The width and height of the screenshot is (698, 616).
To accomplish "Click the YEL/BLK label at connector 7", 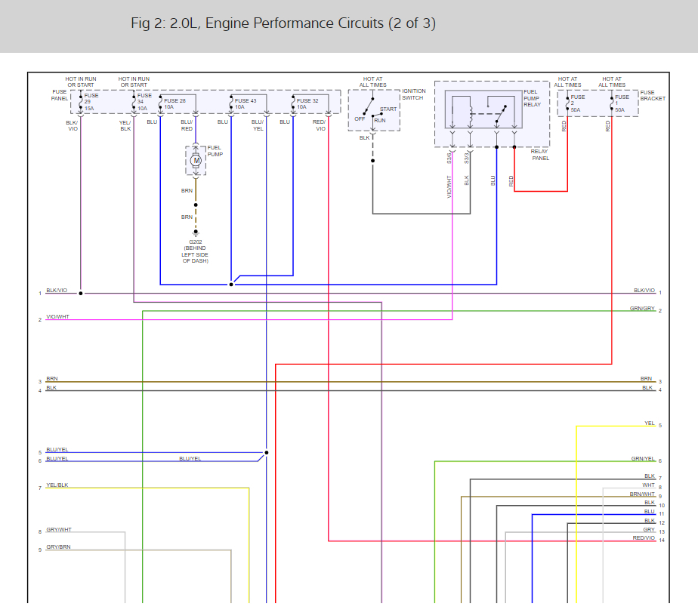I will (x=57, y=485).
